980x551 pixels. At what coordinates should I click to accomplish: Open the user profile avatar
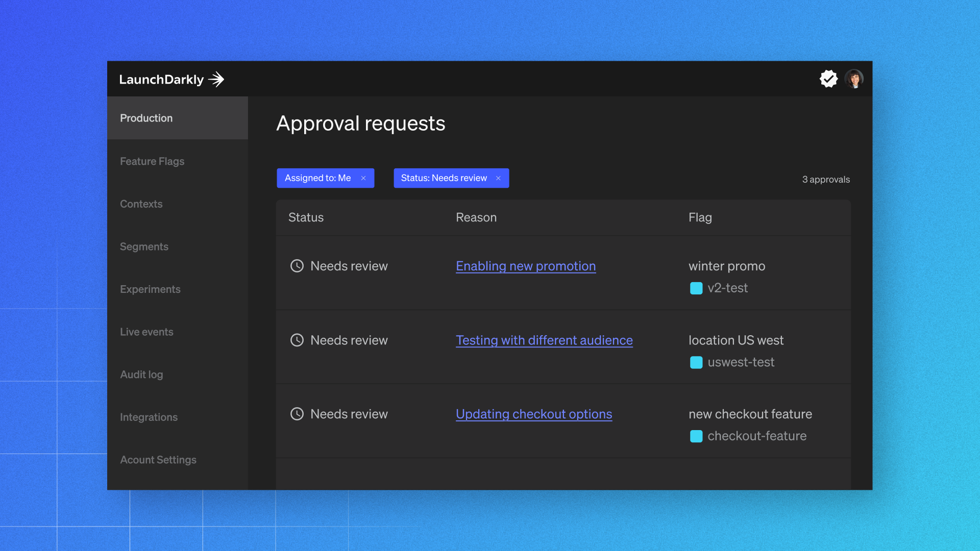(854, 79)
